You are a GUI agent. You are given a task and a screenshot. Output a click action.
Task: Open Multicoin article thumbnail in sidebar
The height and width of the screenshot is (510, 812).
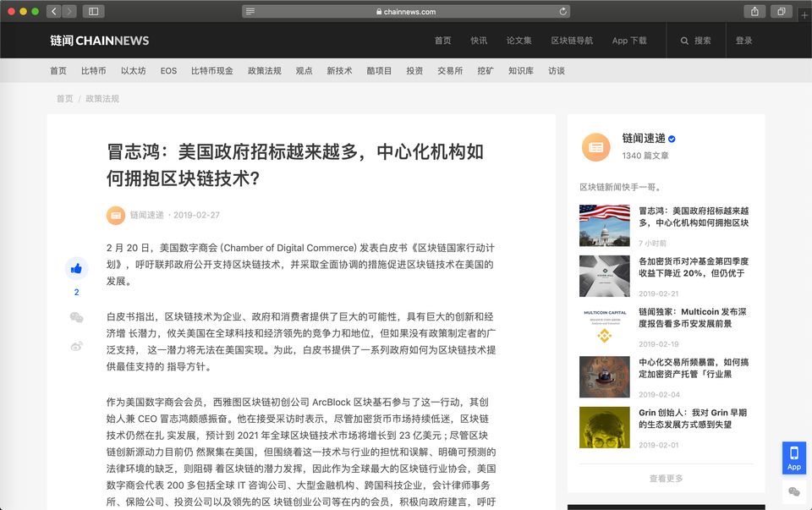[604, 326]
